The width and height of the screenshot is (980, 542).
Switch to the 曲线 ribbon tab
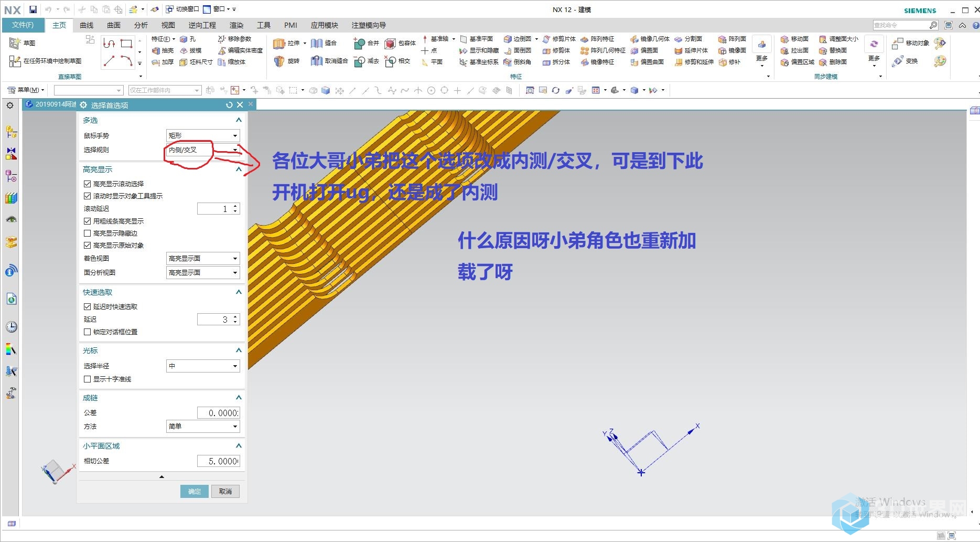87,25
